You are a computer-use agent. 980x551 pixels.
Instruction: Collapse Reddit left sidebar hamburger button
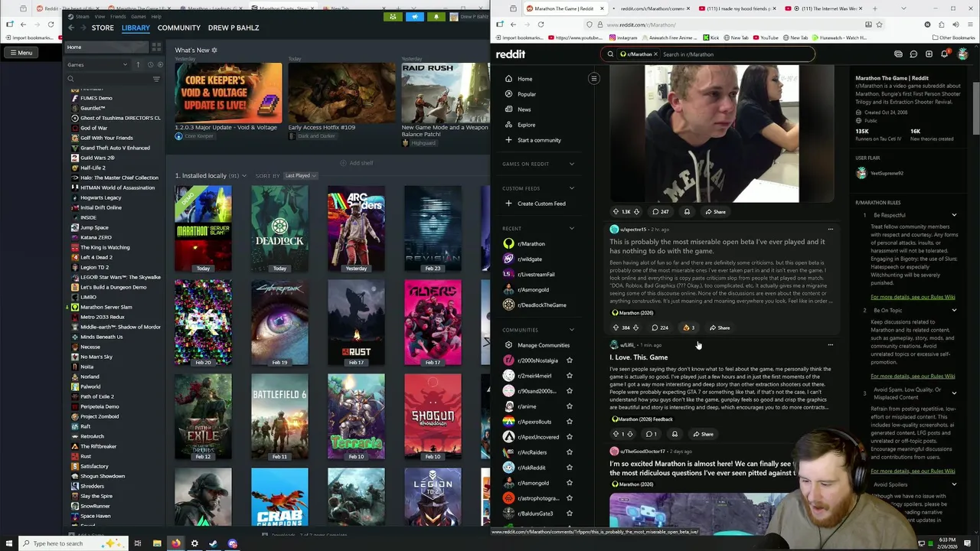(x=593, y=78)
